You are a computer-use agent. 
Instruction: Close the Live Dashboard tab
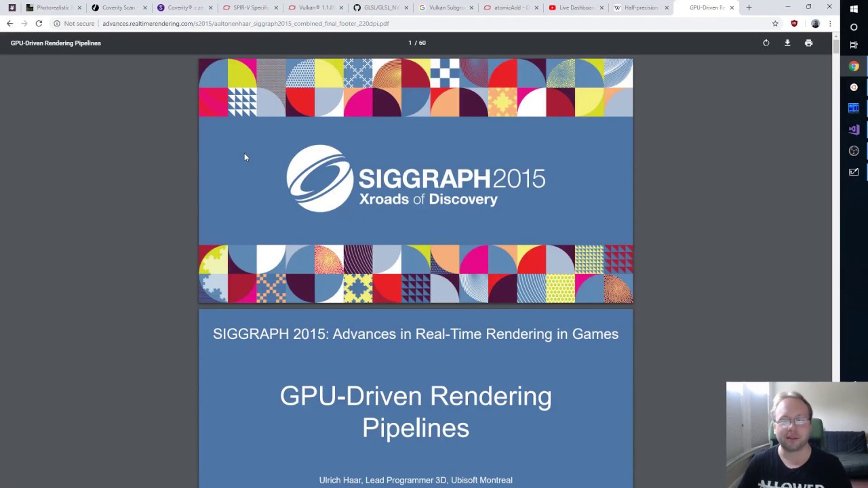click(x=601, y=7)
